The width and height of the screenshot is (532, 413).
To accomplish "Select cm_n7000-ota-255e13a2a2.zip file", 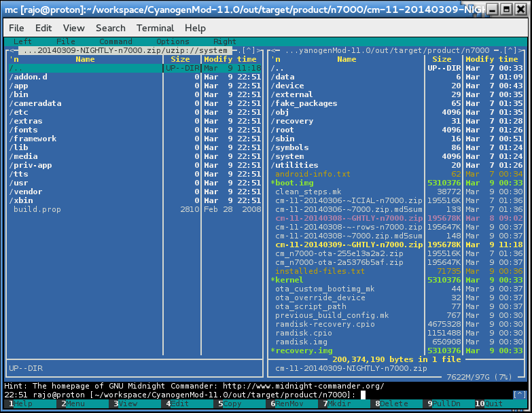I will point(397,253).
